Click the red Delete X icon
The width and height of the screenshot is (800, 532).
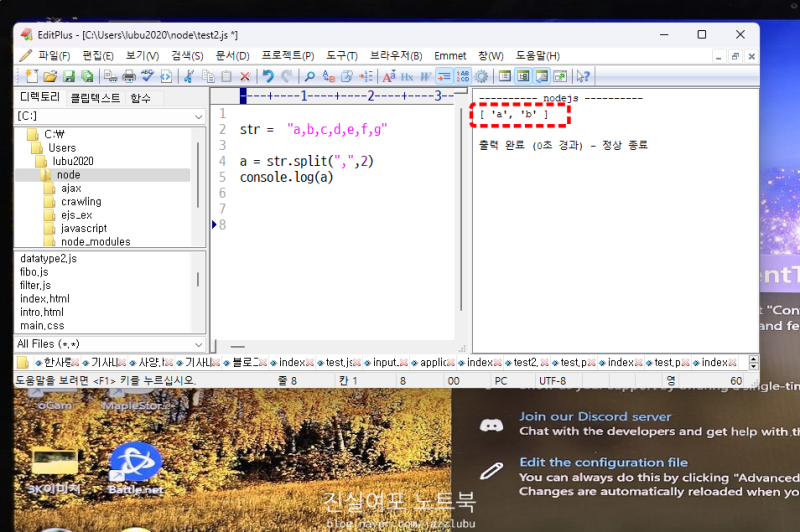coord(245,77)
